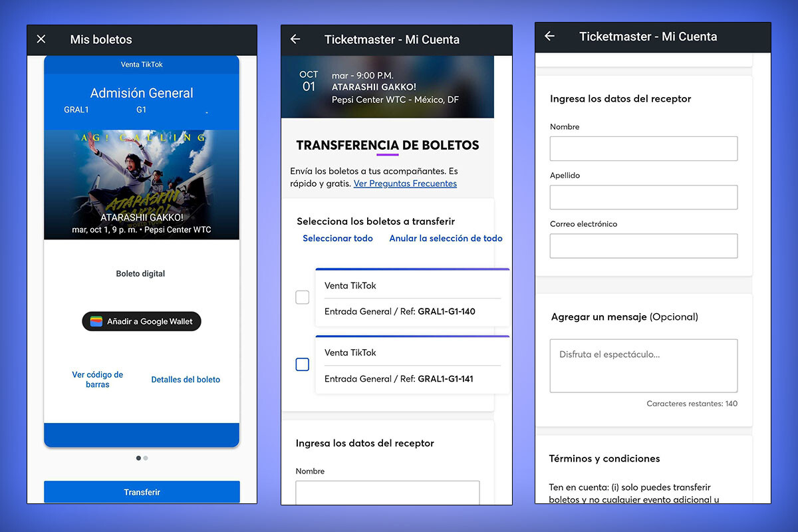Tap the back arrow on the receptor form screen
This screenshot has width=798, height=532.
[x=549, y=37]
